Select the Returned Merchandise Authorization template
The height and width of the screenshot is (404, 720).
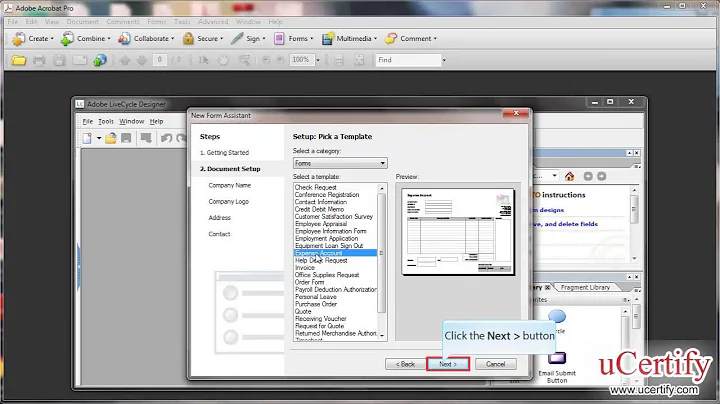(x=336, y=333)
